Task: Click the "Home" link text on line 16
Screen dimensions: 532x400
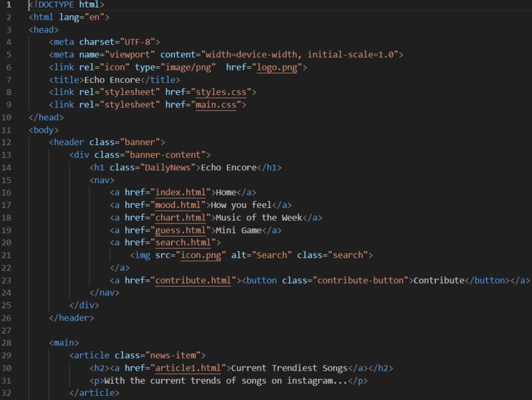Action: click(226, 193)
